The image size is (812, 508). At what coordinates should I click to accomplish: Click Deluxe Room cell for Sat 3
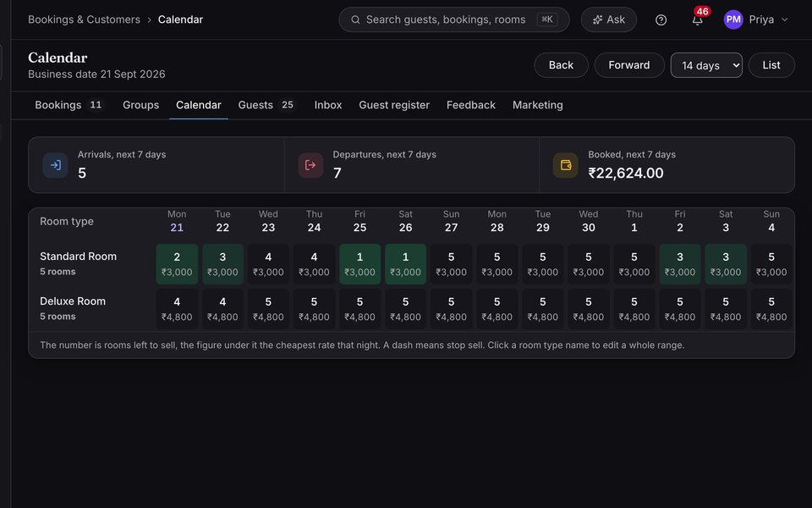726,309
